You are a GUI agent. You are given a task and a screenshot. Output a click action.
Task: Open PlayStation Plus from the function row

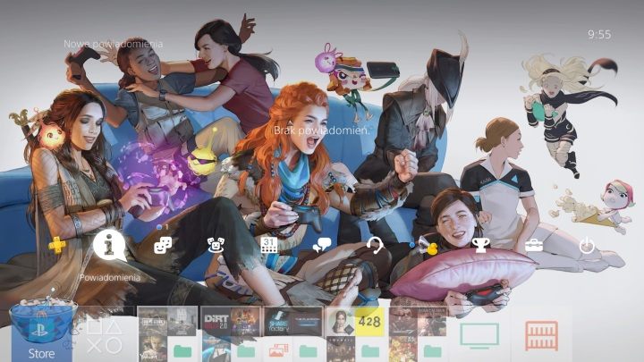click(x=55, y=245)
